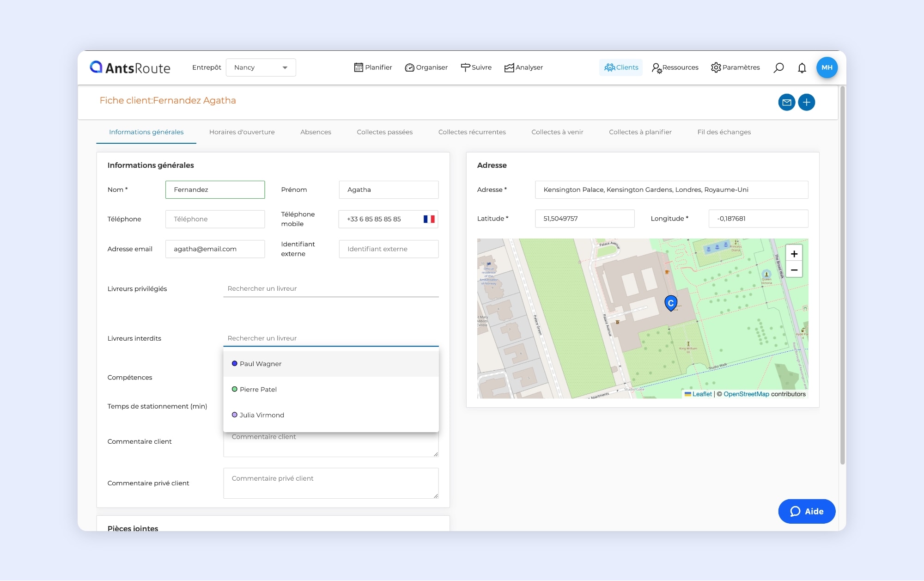This screenshot has height=581, width=924.
Task: Expand the Nancy warehouse dropdown
Action: pyautogui.click(x=261, y=67)
